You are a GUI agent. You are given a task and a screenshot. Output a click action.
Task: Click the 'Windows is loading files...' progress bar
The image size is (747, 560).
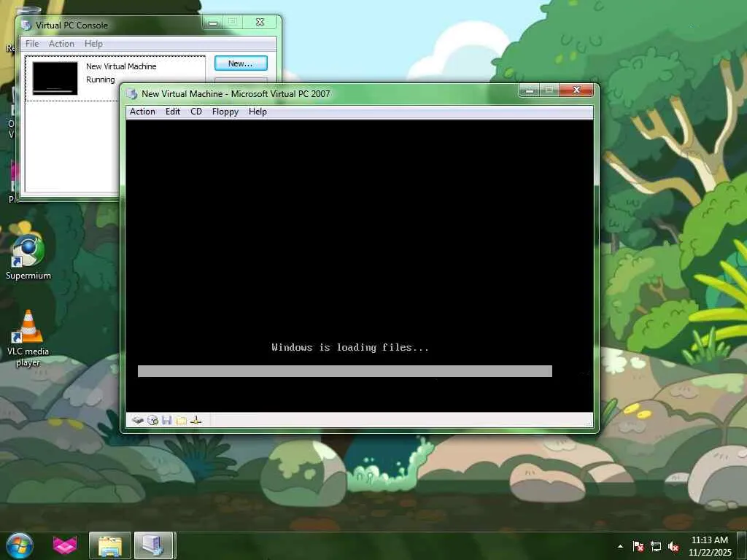point(345,371)
